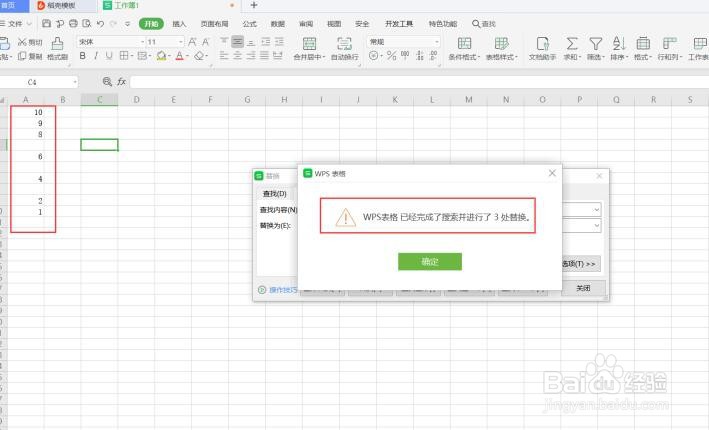This screenshot has height=430, width=709.
Task: Open the Name Box dropdown showing C4
Action: point(75,82)
